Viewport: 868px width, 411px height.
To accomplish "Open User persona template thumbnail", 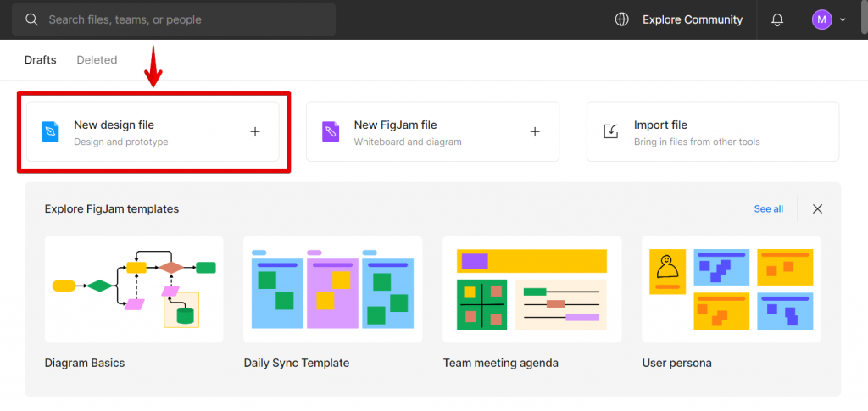I will coord(732,289).
